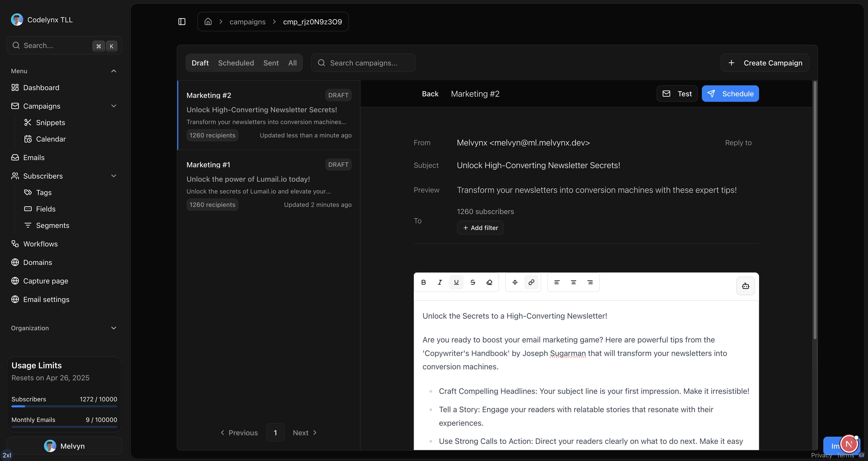
Task: Toggle strikethrough formatting in editor
Action: click(x=473, y=282)
